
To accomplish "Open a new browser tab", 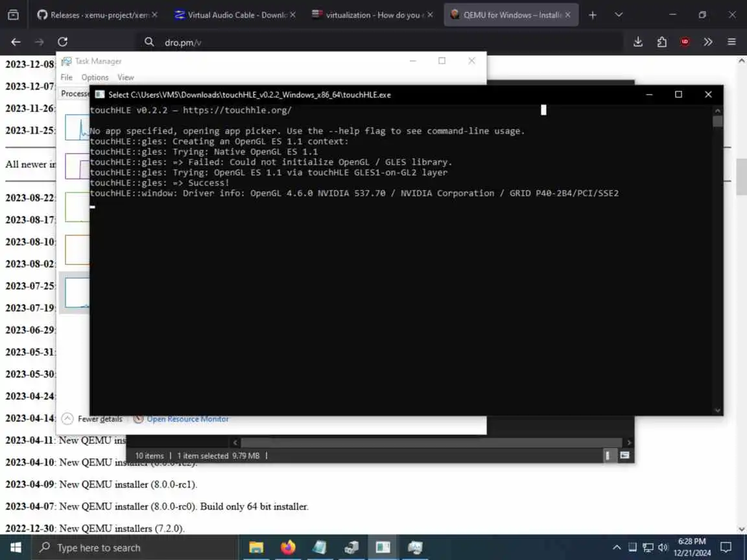I will click(x=592, y=16).
